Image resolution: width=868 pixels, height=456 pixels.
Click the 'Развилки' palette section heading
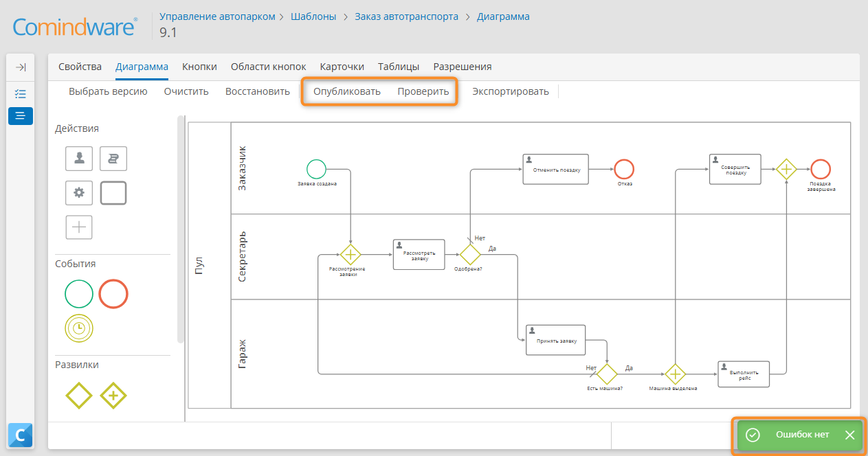[x=77, y=365]
